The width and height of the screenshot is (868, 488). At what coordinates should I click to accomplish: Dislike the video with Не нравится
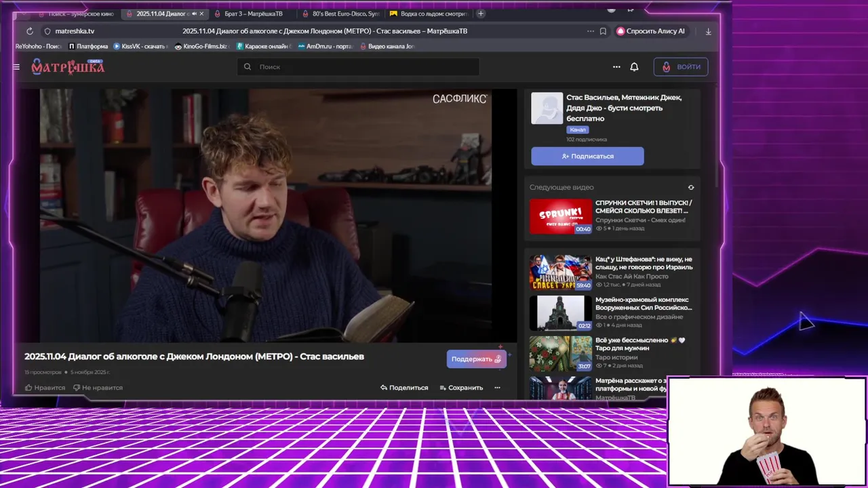tap(98, 388)
